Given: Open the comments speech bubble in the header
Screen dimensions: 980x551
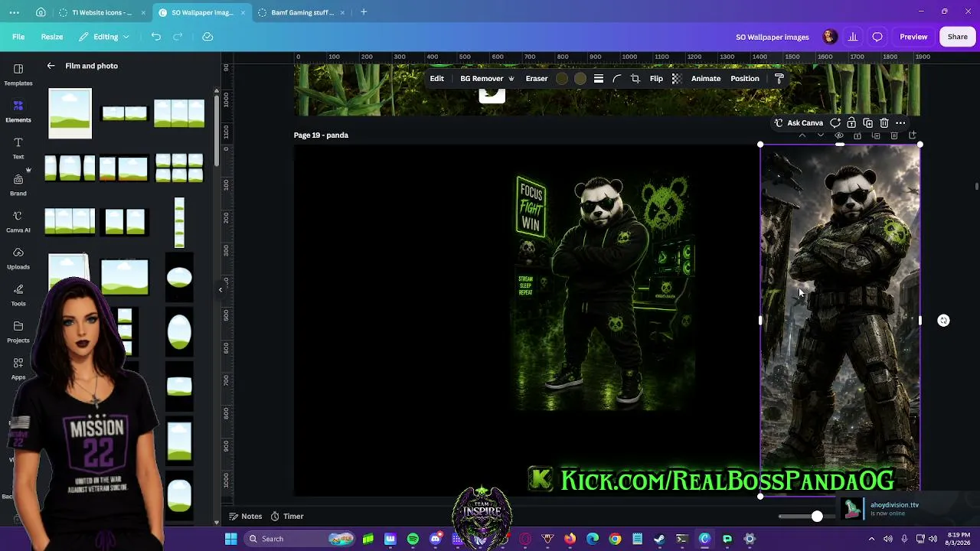Looking at the screenshot, I should 877,37.
